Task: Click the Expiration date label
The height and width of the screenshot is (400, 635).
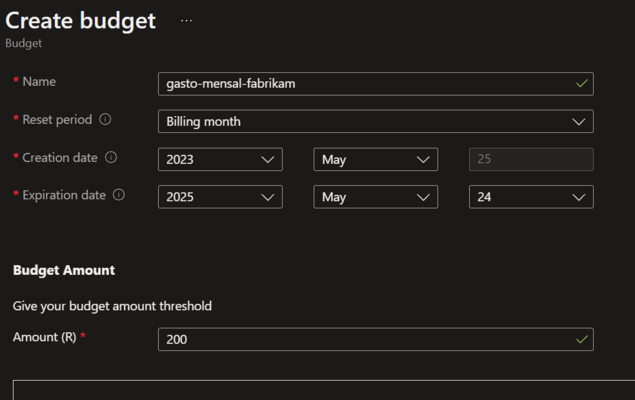Action: pyautogui.click(x=64, y=195)
